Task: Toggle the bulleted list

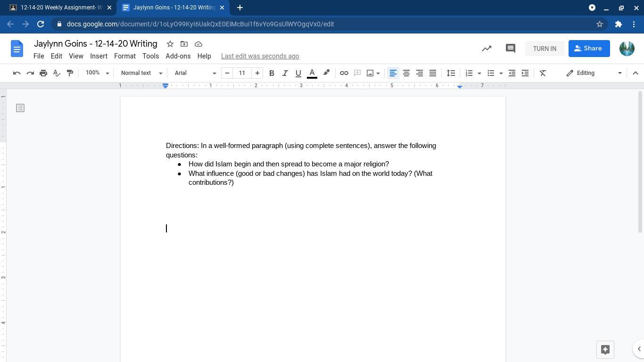Action: (491, 73)
